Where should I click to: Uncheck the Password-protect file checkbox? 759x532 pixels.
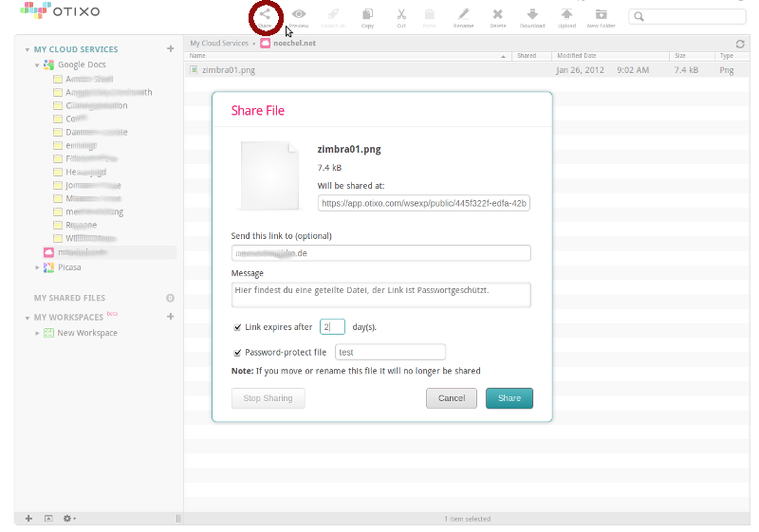(237, 352)
